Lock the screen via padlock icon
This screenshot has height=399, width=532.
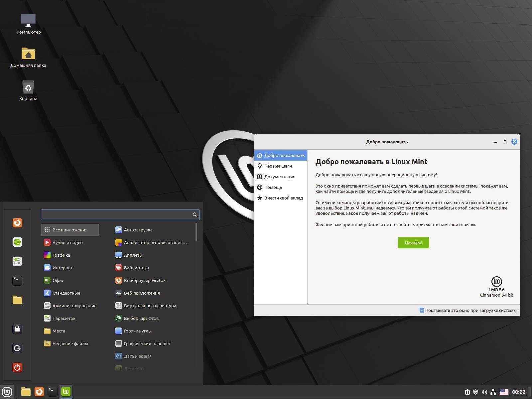[x=17, y=329]
